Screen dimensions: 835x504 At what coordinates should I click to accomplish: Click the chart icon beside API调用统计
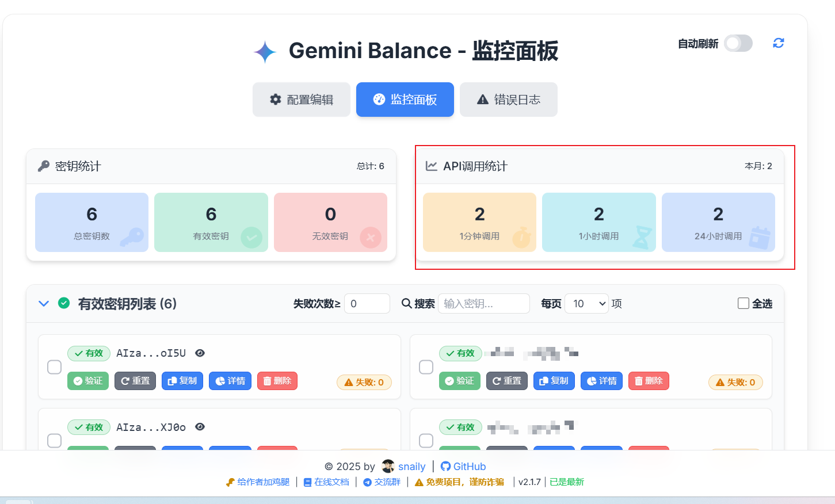point(431,166)
